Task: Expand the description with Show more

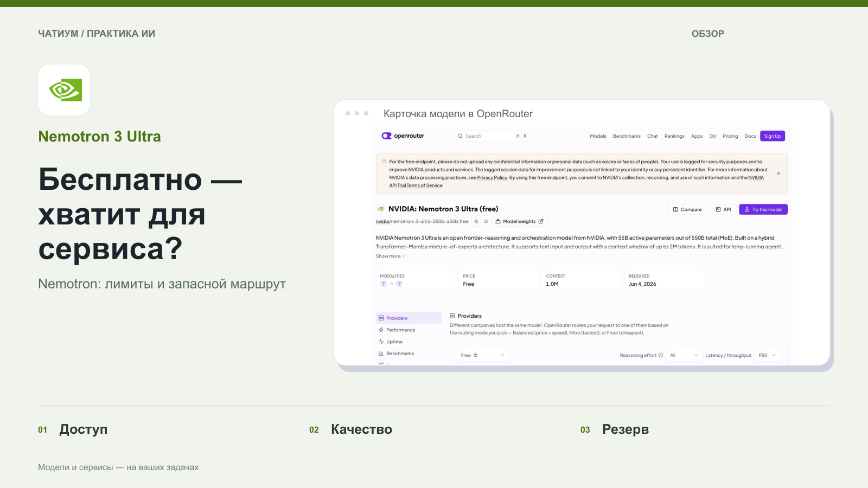Action: (391, 256)
